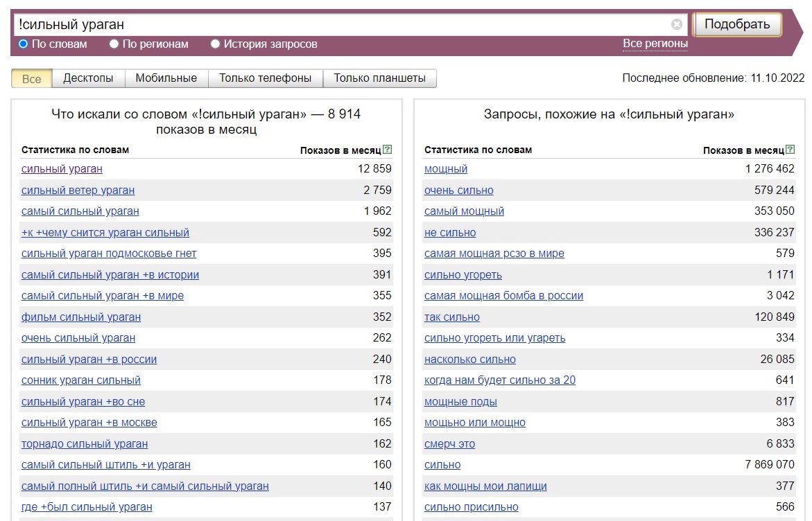Click help icon beside left 'Показов в месяц'
The height and width of the screenshot is (521, 812).
point(388,150)
